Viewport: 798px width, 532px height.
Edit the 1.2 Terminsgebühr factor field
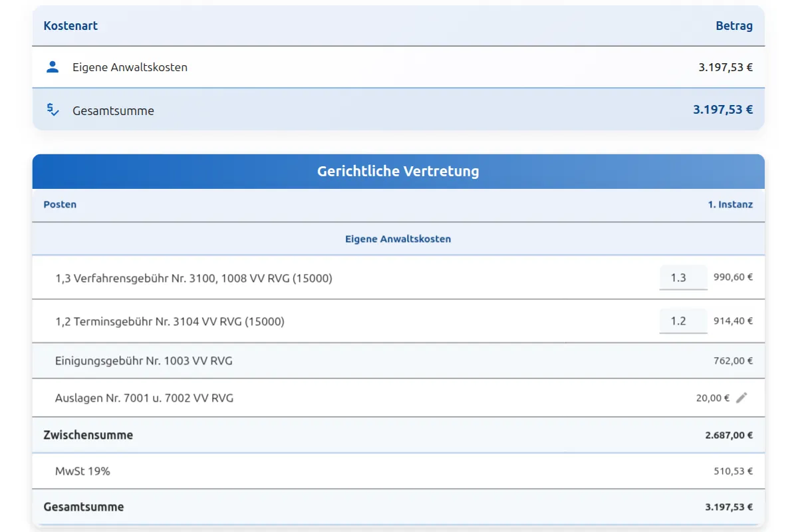[x=682, y=321]
